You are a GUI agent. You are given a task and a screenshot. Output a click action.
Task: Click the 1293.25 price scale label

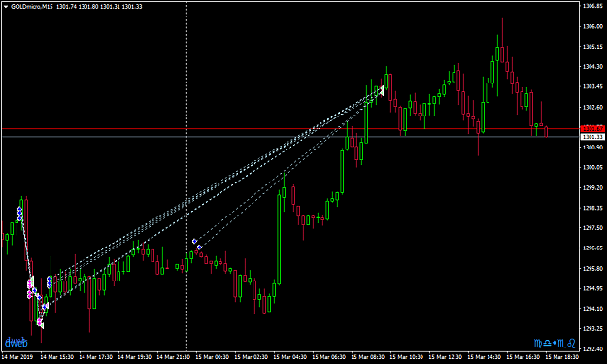(592, 329)
